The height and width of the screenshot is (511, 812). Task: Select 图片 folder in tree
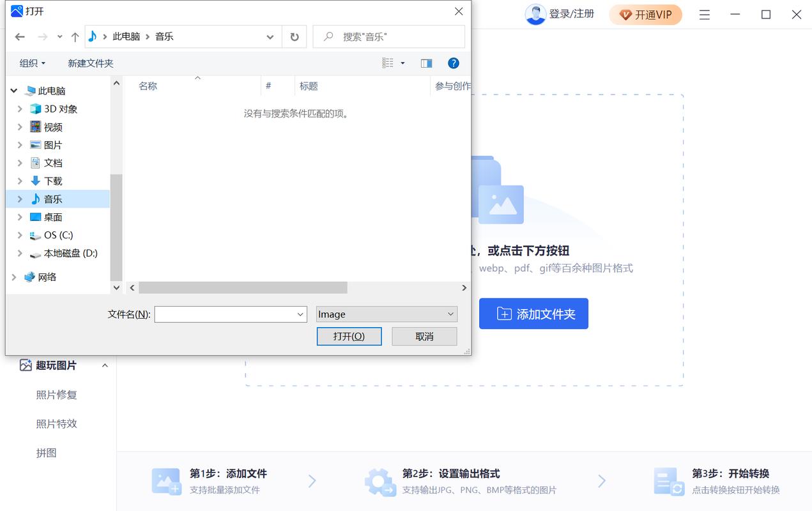(53, 145)
